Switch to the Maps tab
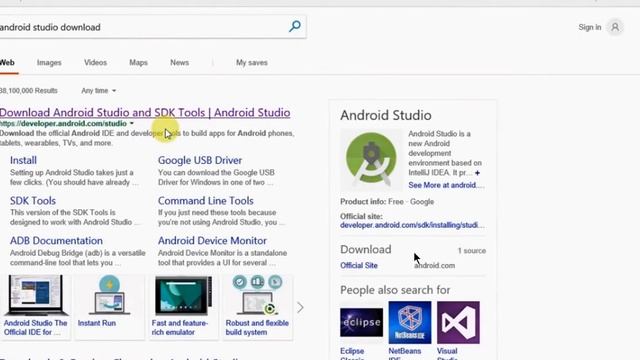This screenshot has height=360, width=640. 138,62
